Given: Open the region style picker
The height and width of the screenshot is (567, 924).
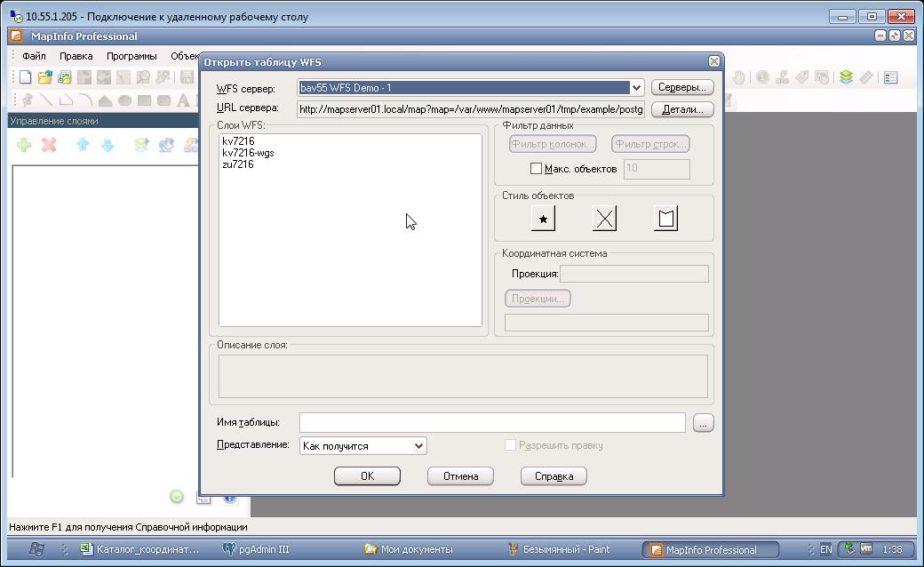Looking at the screenshot, I should click(665, 219).
